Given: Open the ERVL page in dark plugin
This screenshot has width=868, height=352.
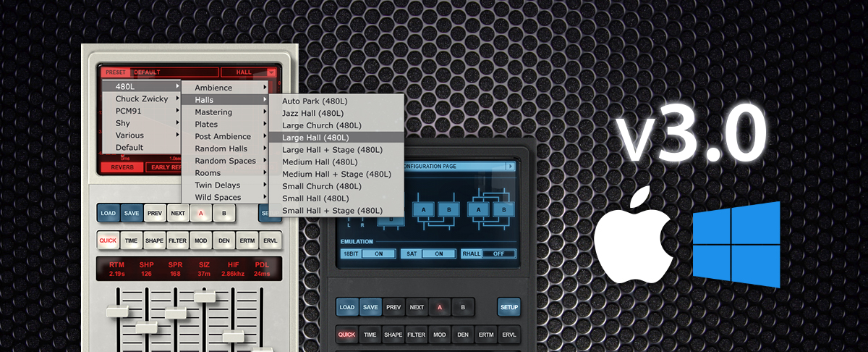Looking at the screenshot, I should 509,335.
